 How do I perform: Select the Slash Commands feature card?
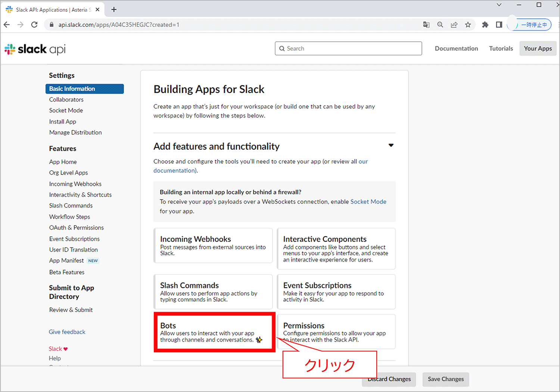[x=213, y=292]
